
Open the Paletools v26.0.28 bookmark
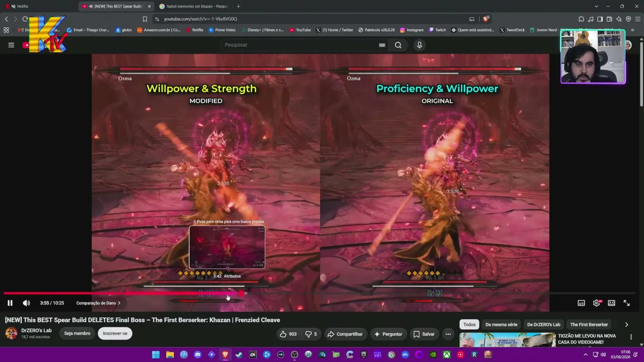point(376,30)
